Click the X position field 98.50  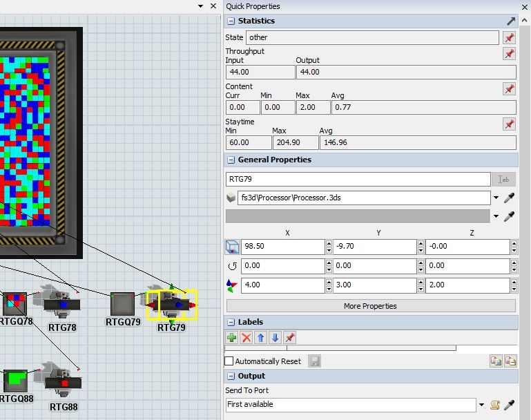pyautogui.click(x=283, y=247)
